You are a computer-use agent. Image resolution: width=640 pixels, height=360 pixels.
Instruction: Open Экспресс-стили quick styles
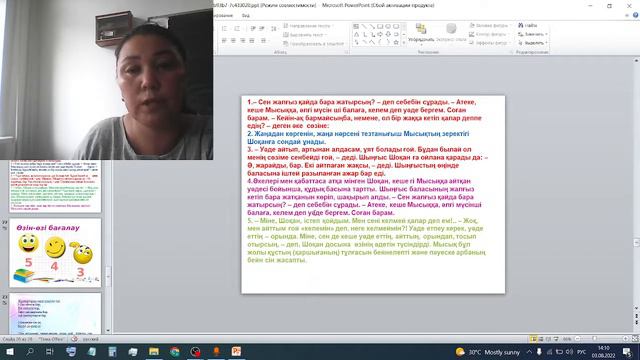451,33
